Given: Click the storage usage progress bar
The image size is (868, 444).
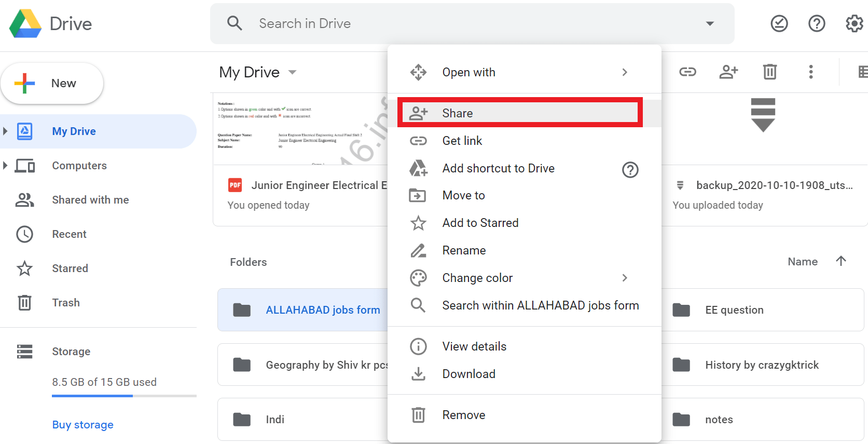Looking at the screenshot, I should click(124, 396).
